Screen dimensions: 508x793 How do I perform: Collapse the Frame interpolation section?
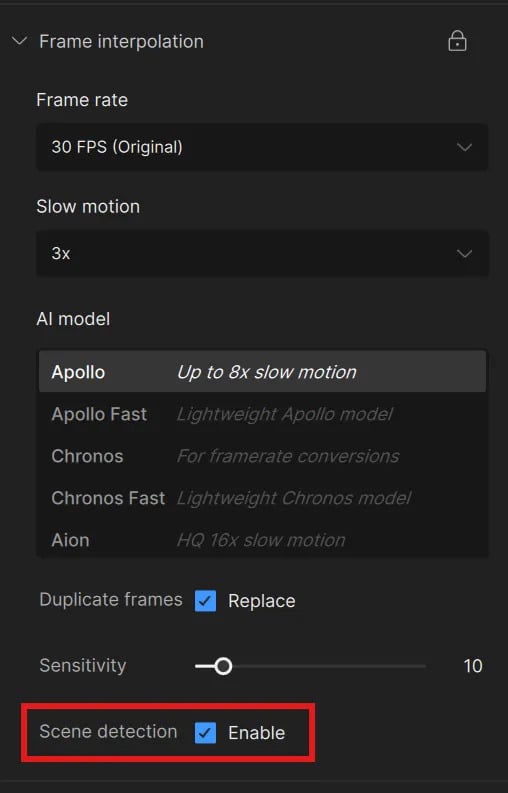click(x=19, y=41)
